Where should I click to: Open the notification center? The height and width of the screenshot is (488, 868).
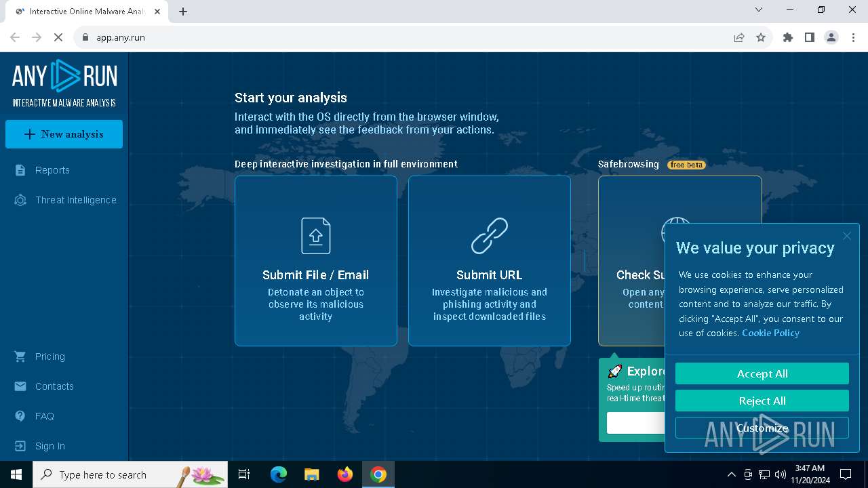[x=846, y=474]
